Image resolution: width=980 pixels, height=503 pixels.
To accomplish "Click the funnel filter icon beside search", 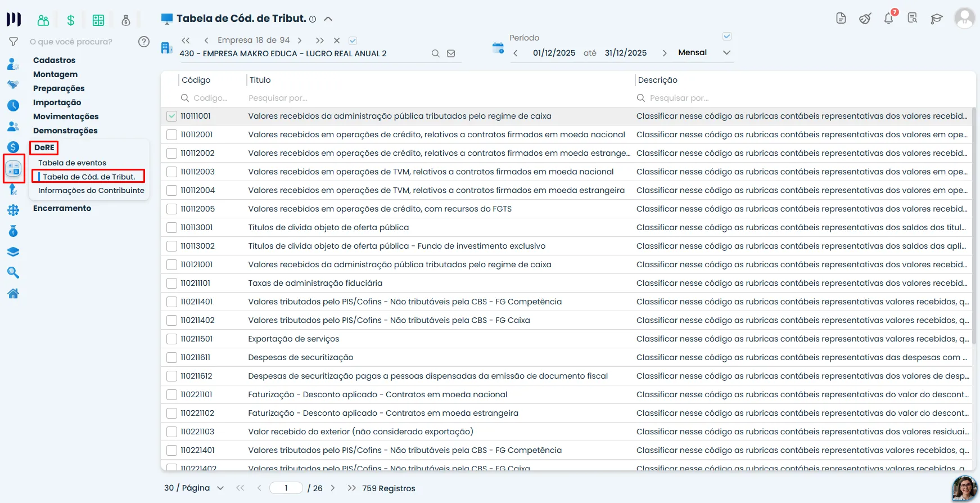I will click(13, 42).
